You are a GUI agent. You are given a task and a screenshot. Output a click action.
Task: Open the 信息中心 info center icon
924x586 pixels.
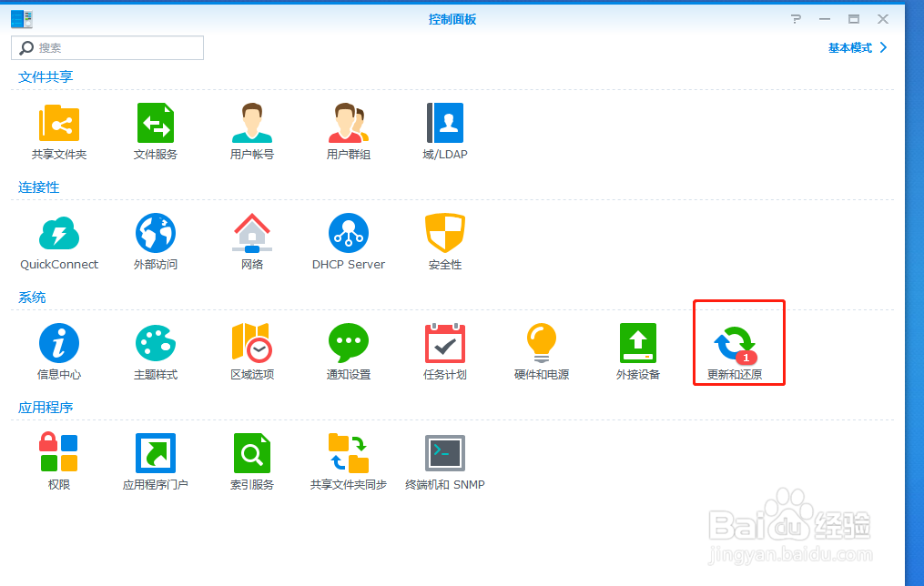(x=59, y=343)
